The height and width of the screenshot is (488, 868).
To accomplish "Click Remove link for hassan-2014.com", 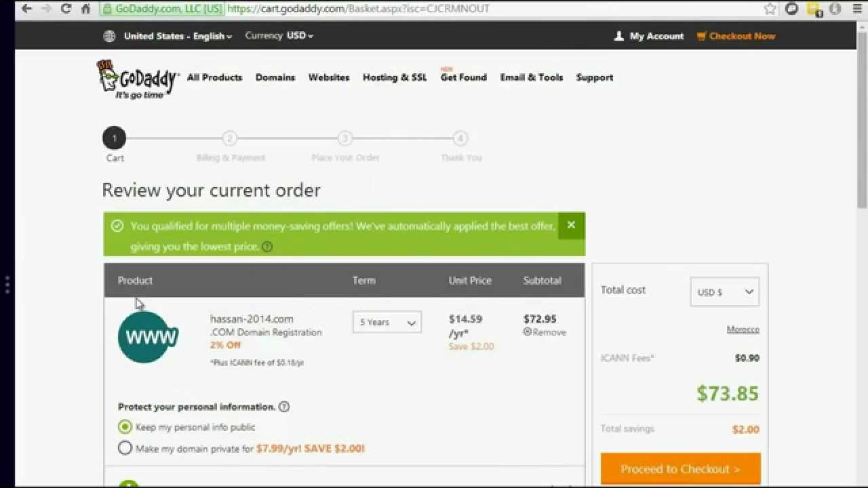I will click(549, 332).
